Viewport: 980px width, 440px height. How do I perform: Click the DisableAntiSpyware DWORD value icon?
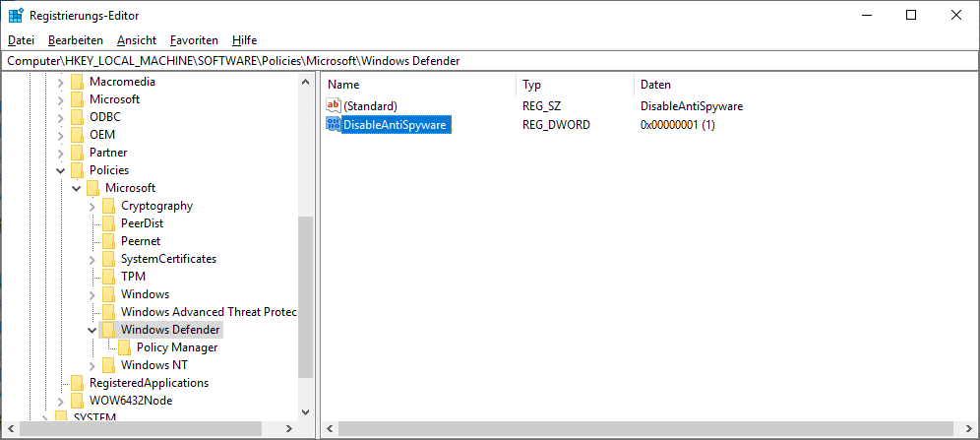coord(334,125)
